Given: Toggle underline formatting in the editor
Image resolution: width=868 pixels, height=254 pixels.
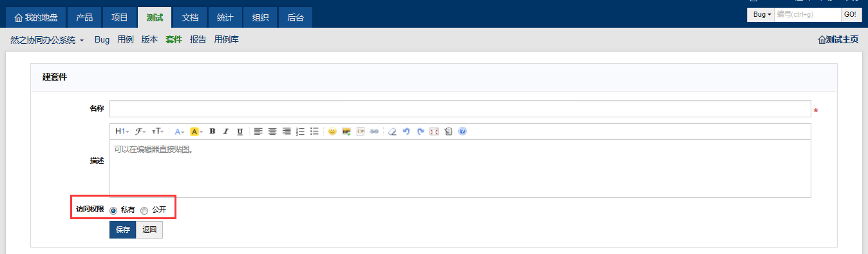Looking at the screenshot, I should 240,132.
